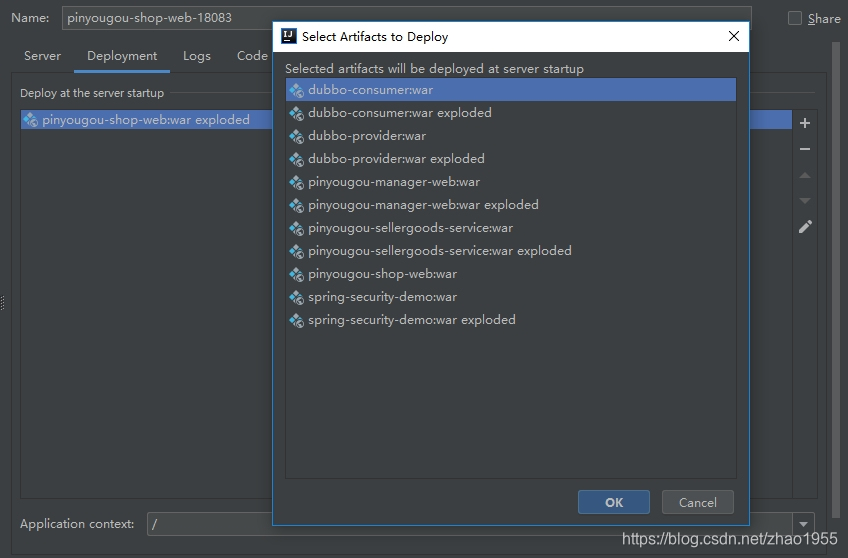Select pinyougou-sellergoods-service:war artifact
The image size is (848, 558).
pos(511,228)
